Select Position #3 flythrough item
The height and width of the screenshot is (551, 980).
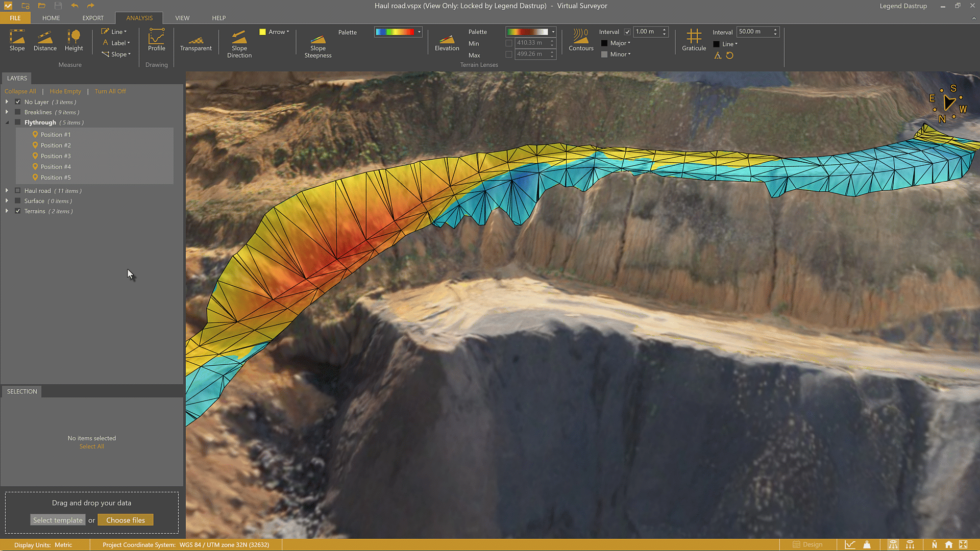[56, 156]
